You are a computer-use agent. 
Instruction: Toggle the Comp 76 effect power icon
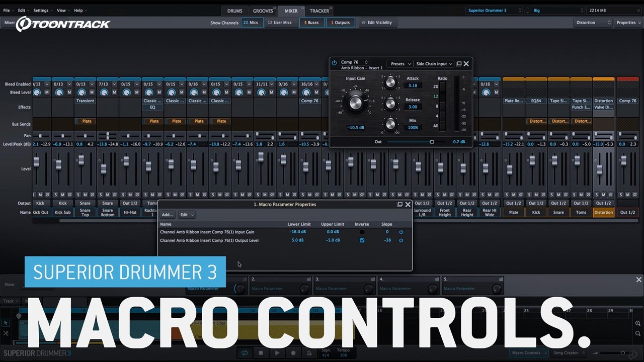pos(335,63)
